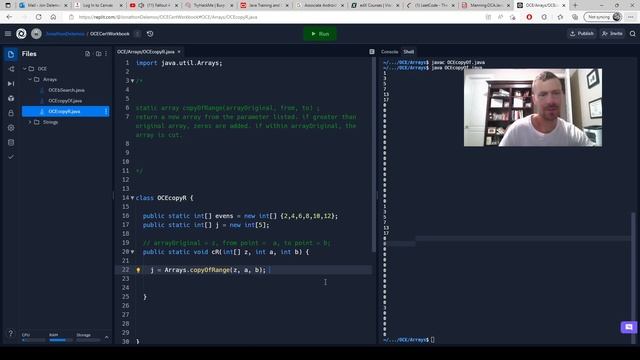The image size is (640, 360).
Task: Switch to the Log in to Canvas browser tab
Action: (98, 5)
